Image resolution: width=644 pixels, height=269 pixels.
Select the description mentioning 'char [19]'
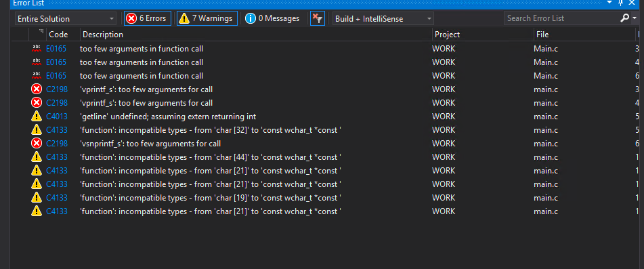coord(211,198)
